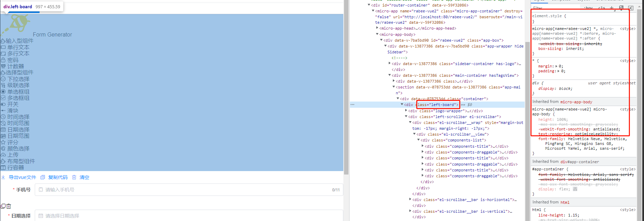Toggle the display: flex flexbox editor icon
This screenshot has width=644, height=221.
[575, 189]
